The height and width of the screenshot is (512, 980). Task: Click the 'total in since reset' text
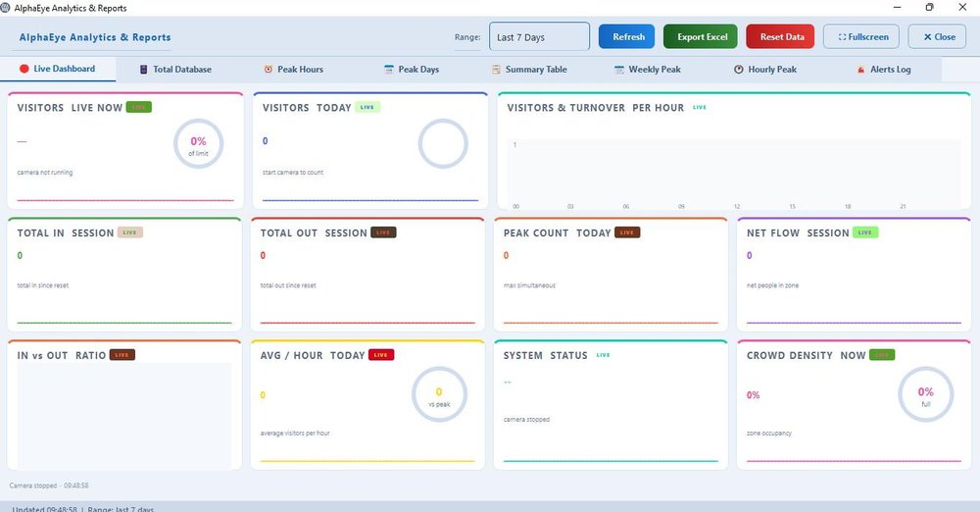coord(42,285)
